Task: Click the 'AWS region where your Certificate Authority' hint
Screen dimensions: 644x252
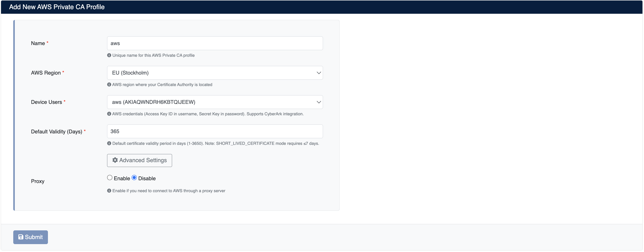Action: (162, 85)
